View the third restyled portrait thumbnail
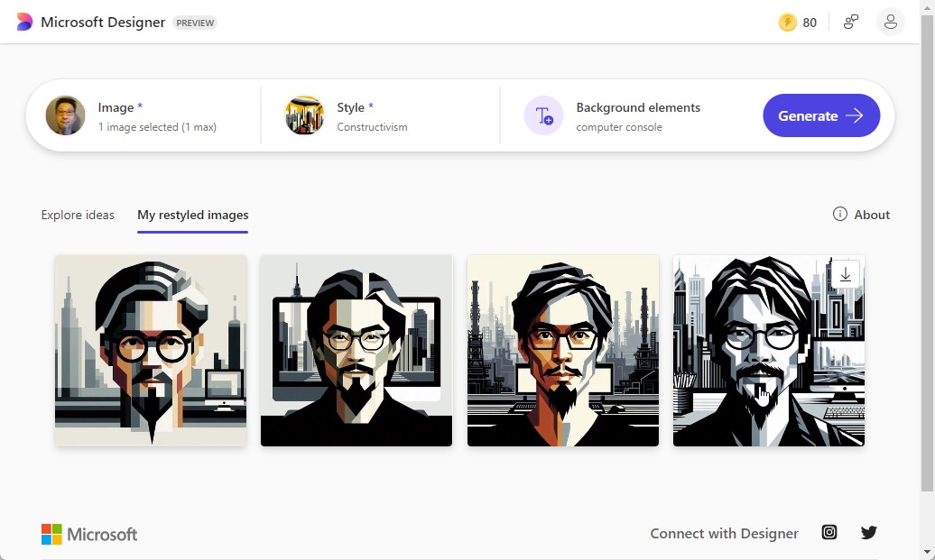Image resolution: width=935 pixels, height=560 pixels. pos(563,351)
